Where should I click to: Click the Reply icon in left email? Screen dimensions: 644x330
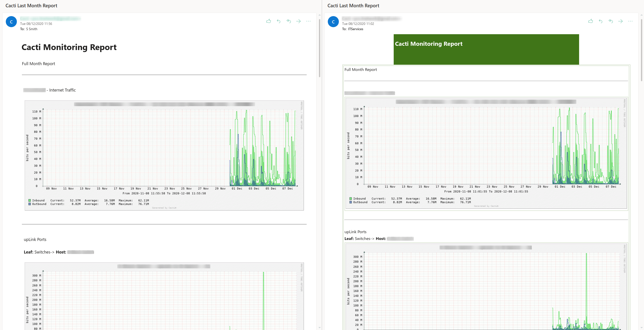pos(278,21)
